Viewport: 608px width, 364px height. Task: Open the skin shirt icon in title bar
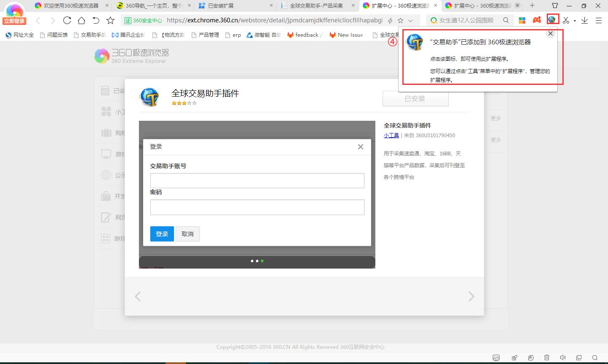pos(555,5)
